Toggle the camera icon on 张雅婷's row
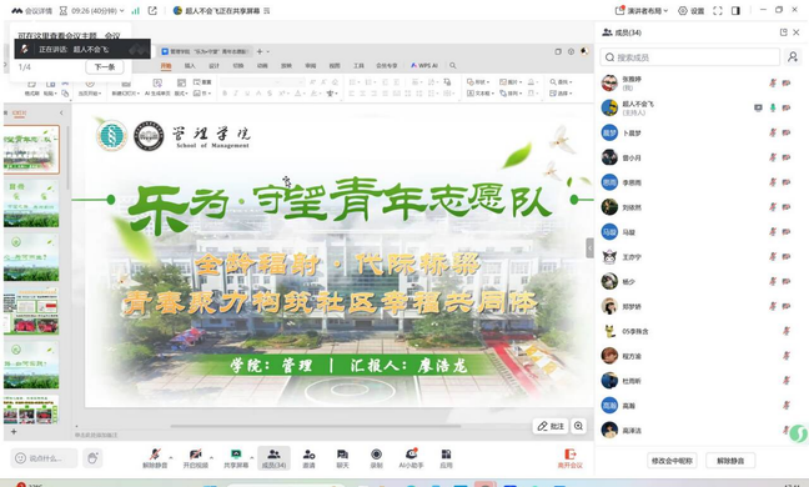The width and height of the screenshot is (810, 487). [x=786, y=83]
